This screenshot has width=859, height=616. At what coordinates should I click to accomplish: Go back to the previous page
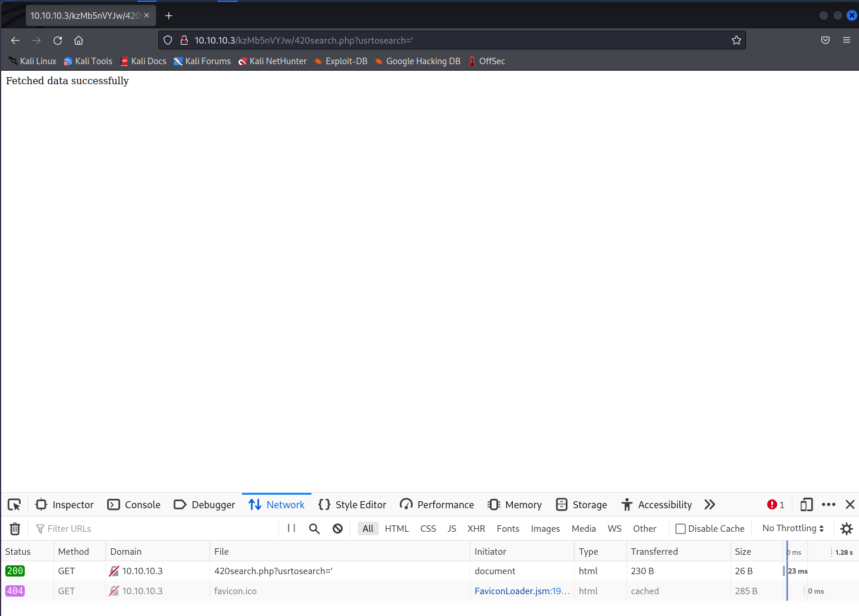[15, 40]
